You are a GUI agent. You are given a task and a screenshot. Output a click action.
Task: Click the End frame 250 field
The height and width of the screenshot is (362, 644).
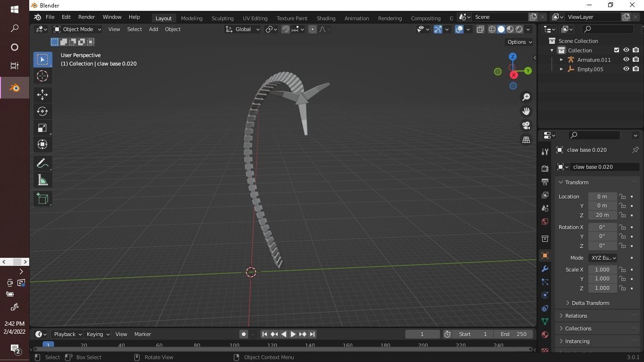point(513,334)
